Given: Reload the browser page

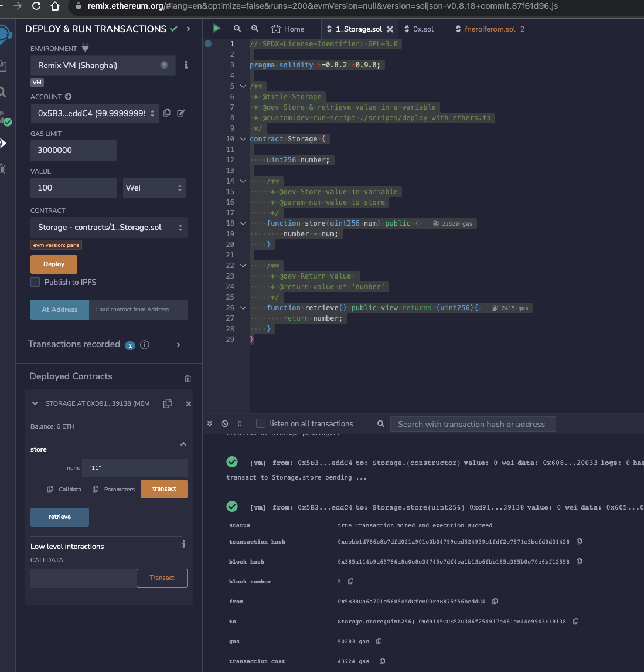Looking at the screenshot, I should [x=36, y=6].
